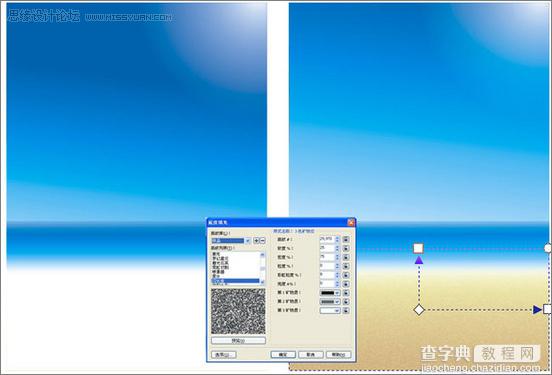Toggle lock icon beside the texture number field

pyautogui.click(x=346, y=239)
